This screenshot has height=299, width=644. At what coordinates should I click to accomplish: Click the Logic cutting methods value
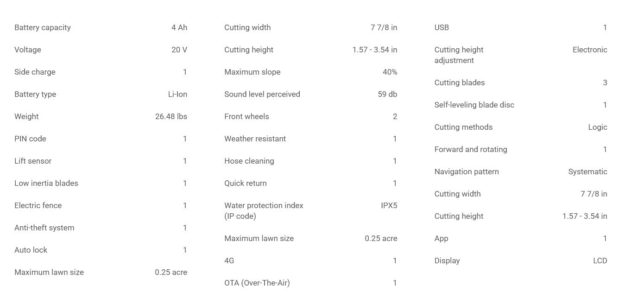tap(597, 127)
